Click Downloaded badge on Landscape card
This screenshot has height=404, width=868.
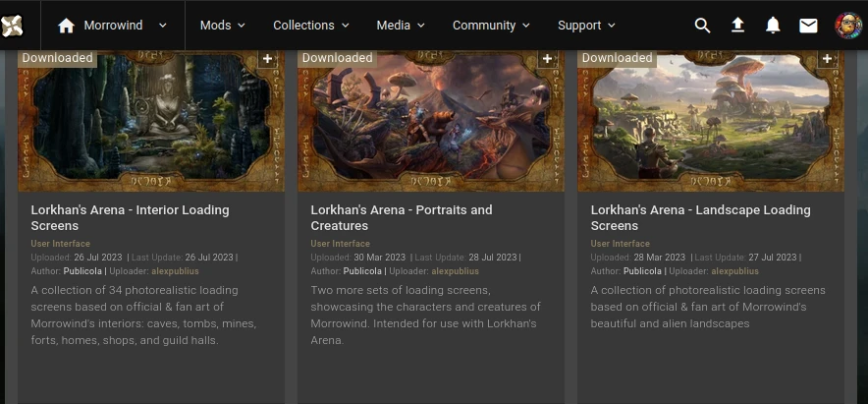[x=618, y=58]
